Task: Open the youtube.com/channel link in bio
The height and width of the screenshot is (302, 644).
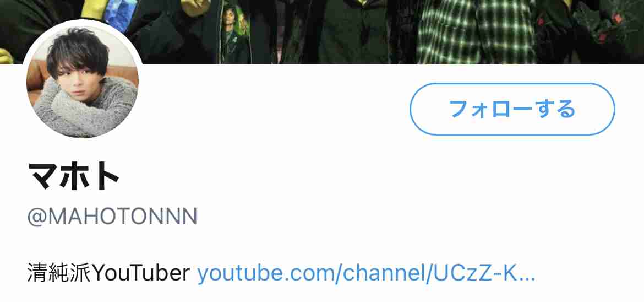Action: click(x=367, y=273)
